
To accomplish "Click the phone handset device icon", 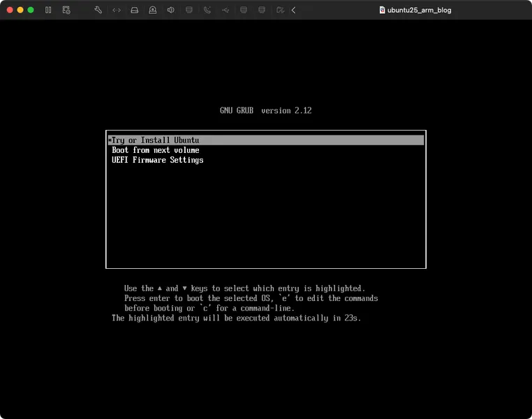I will point(207,10).
